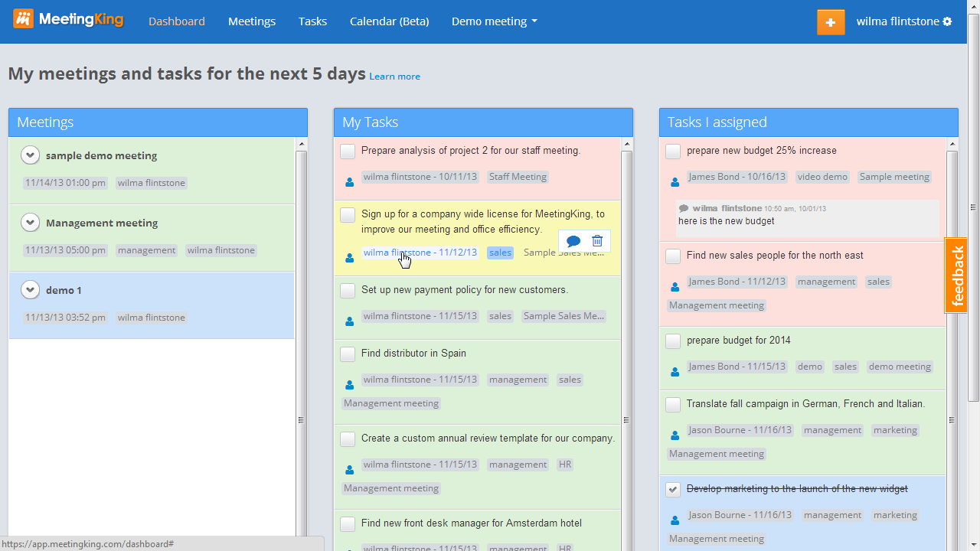Check Prepare analysis of project 2 task

coord(348,152)
